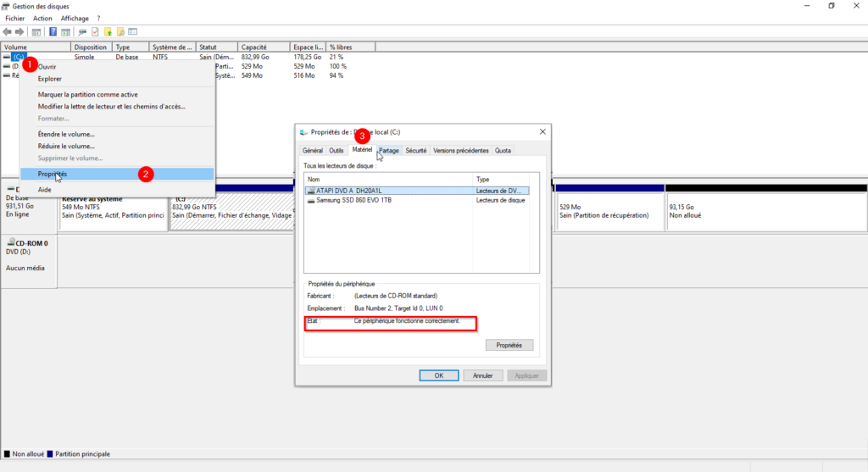Click the Forward arrow in the toolbar
Screen dimensions: 868x472
tap(19, 32)
